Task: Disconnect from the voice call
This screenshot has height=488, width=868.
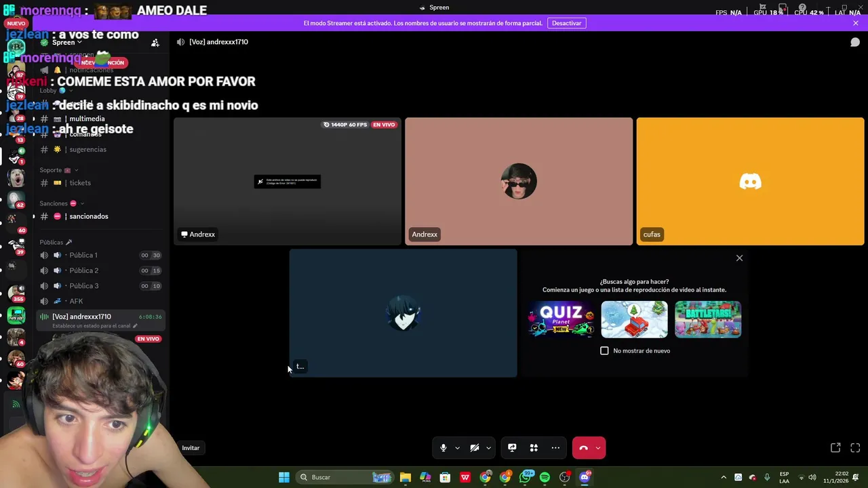Action: pos(583,447)
